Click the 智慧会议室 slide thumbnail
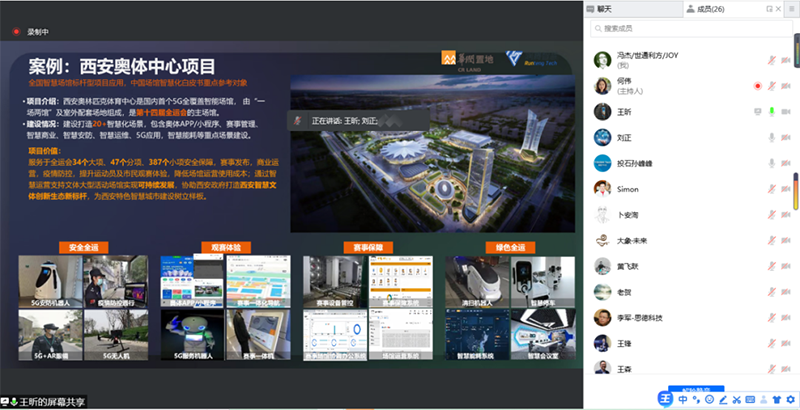The image size is (800, 410). [543, 335]
